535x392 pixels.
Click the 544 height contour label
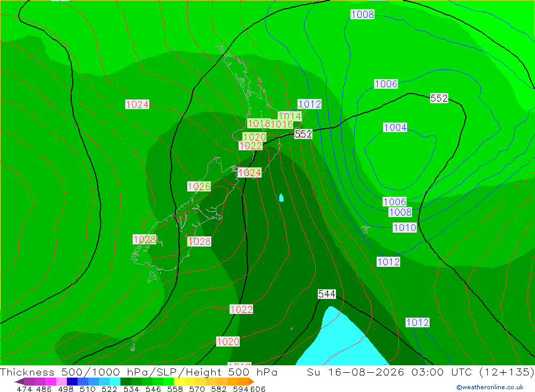(x=326, y=294)
